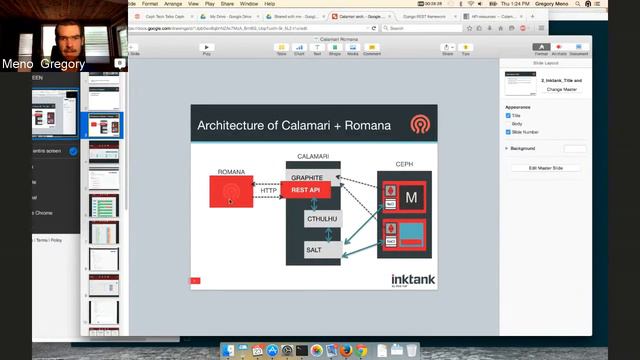This screenshot has width=640, height=360.
Task: Open the Document inspector
Action: 578,47
